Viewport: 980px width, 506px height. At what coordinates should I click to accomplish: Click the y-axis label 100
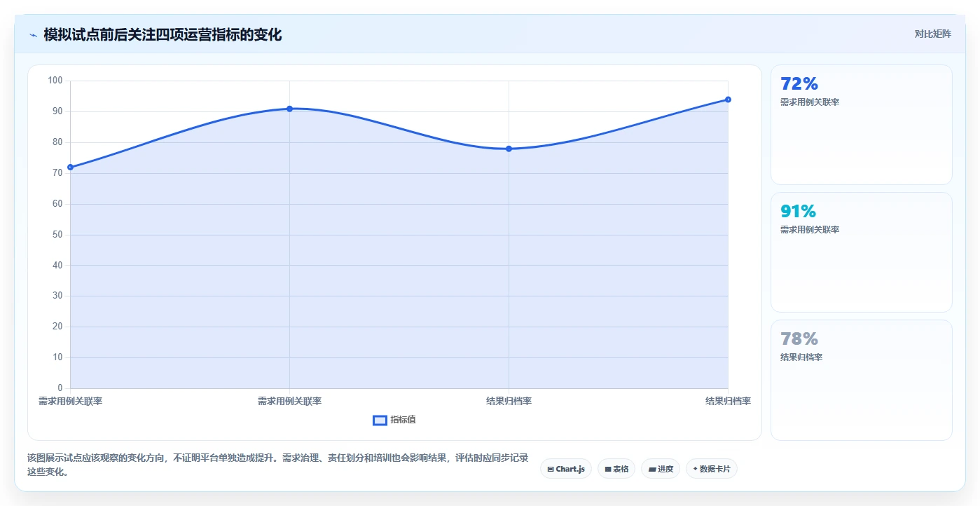pos(55,81)
